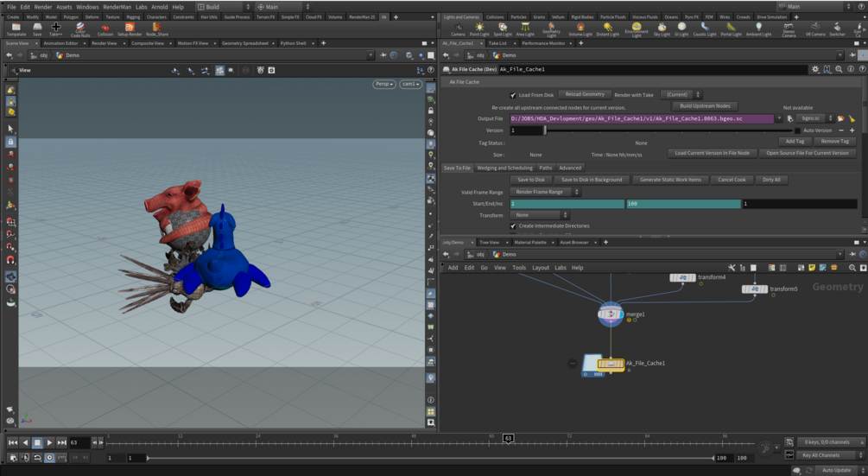Click the Sky Light shelf icon
Screen dimensions: 868x476
click(662, 29)
